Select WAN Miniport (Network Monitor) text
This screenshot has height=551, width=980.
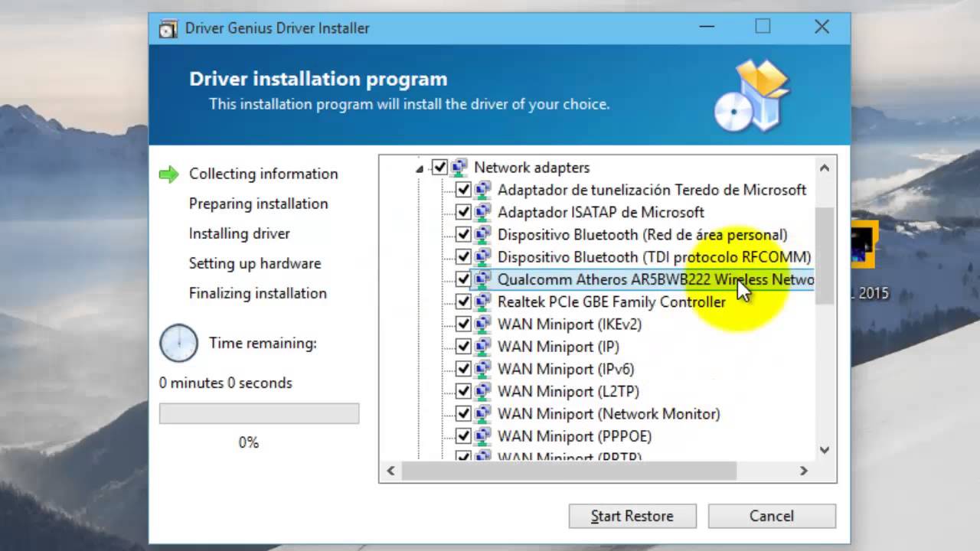click(x=609, y=413)
